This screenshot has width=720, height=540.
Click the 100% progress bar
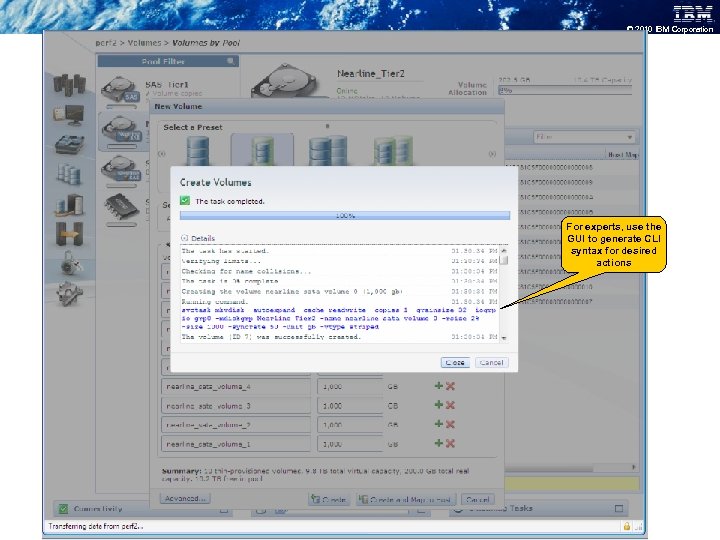345,215
